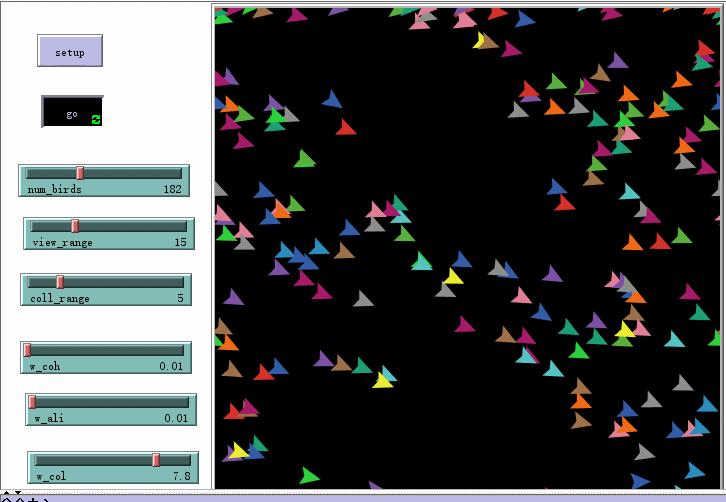This screenshot has width=726, height=502.
Task: Click the view_range label text
Action: 63,243
